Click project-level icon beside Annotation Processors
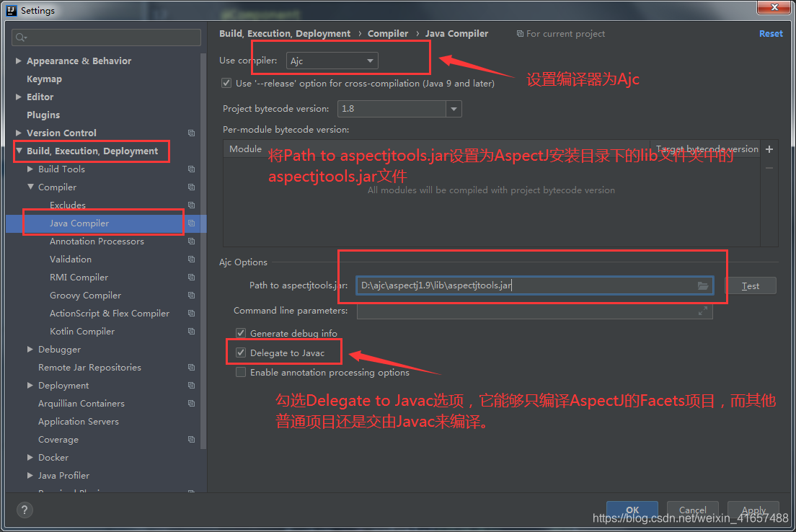796x532 pixels. [191, 241]
